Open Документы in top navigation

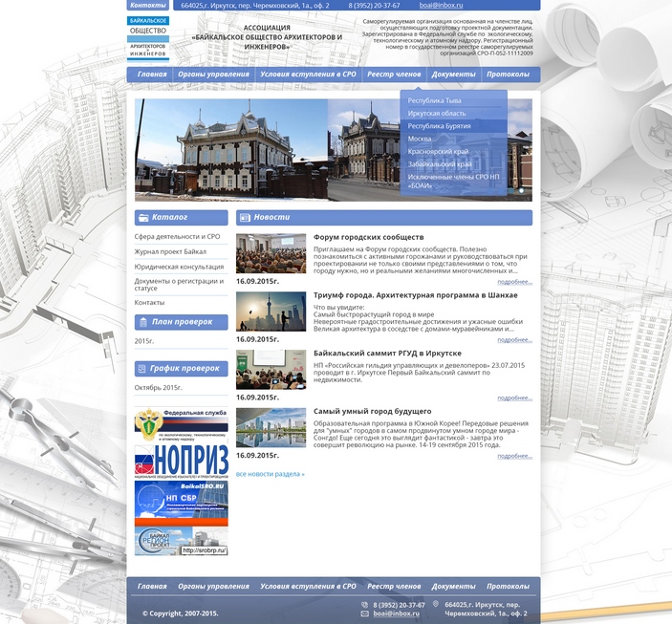pos(453,75)
